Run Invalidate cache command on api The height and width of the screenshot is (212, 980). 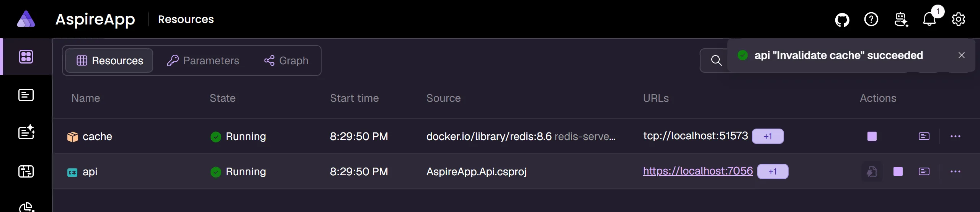coord(872,171)
